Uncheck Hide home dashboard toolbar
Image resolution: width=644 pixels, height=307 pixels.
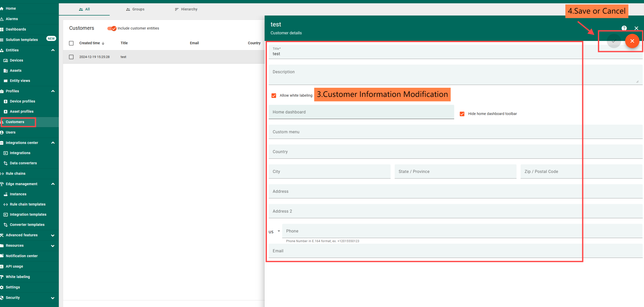[462, 114]
